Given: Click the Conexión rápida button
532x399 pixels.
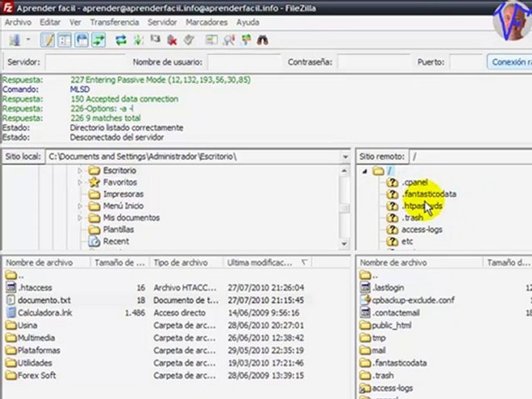Looking at the screenshot, I should point(510,62).
